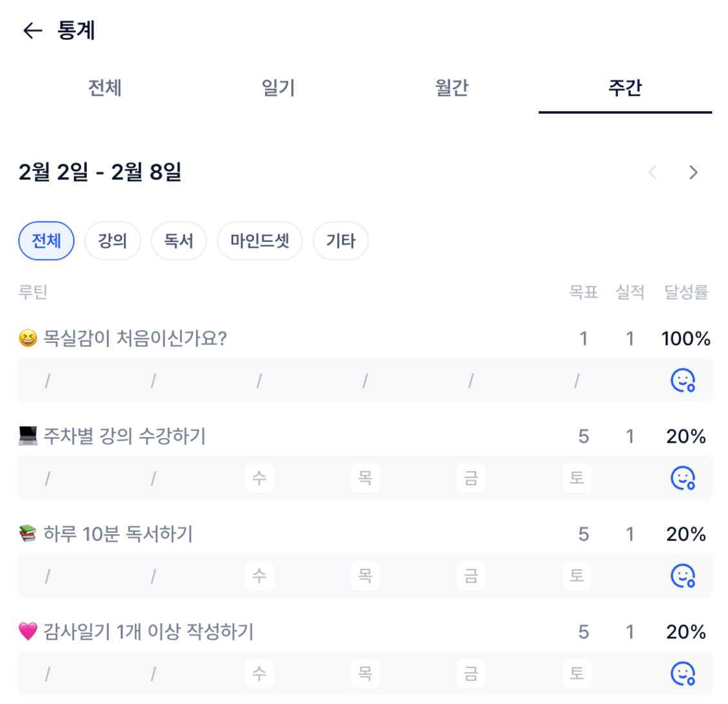728x704 pixels.
Task: Tap the back arrow beside 통계
Action: 32,30
